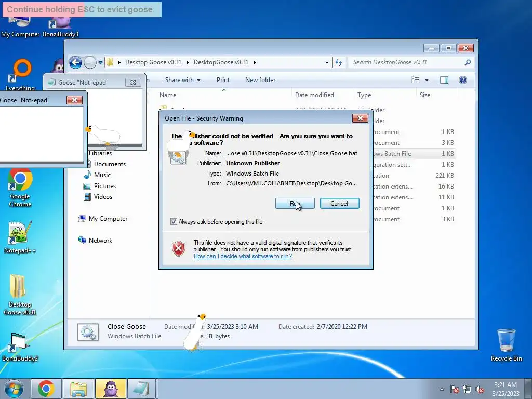Click the search magnifier icon
Screen dimensions: 532x399
(x=468, y=62)
